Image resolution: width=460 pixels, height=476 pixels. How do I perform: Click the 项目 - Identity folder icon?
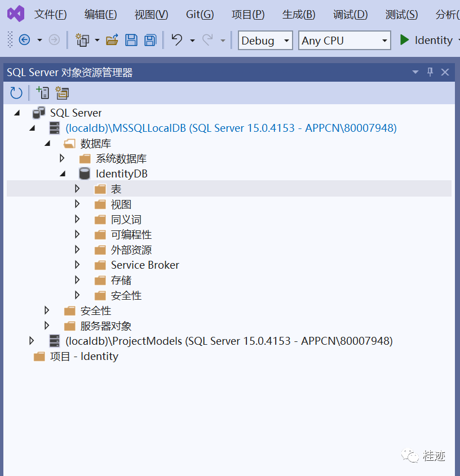click(39, 357)
